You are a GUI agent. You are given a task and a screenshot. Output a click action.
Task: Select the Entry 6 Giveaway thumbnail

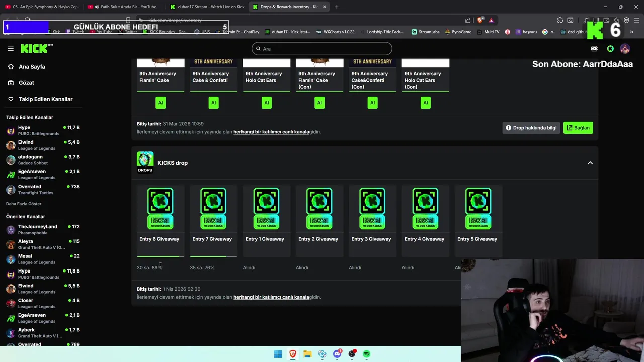[x=160, y=208]
